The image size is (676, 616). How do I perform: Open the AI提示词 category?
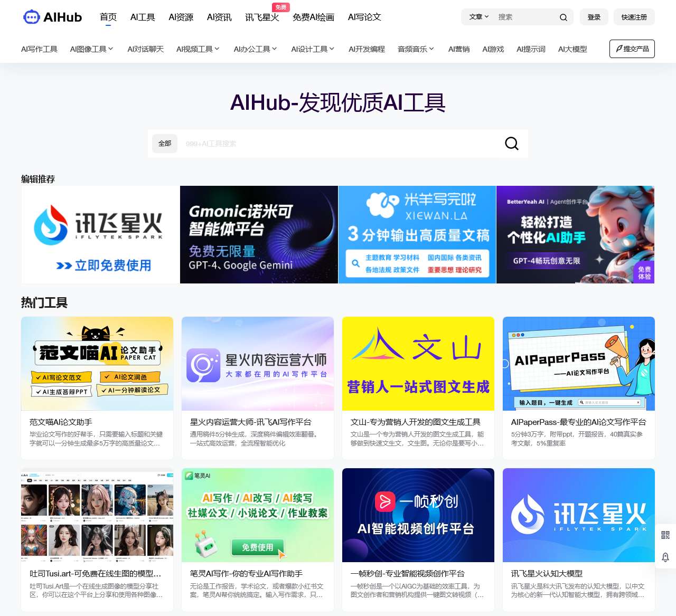(531, 49)
